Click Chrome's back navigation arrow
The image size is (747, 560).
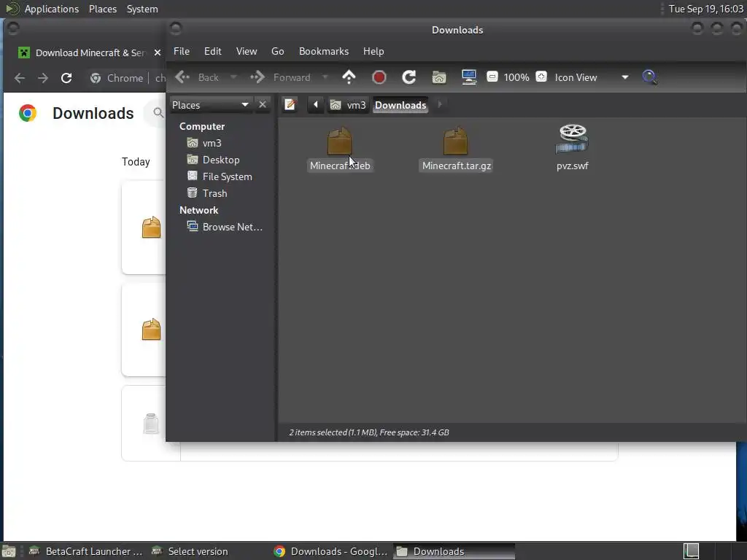(20, 77)
